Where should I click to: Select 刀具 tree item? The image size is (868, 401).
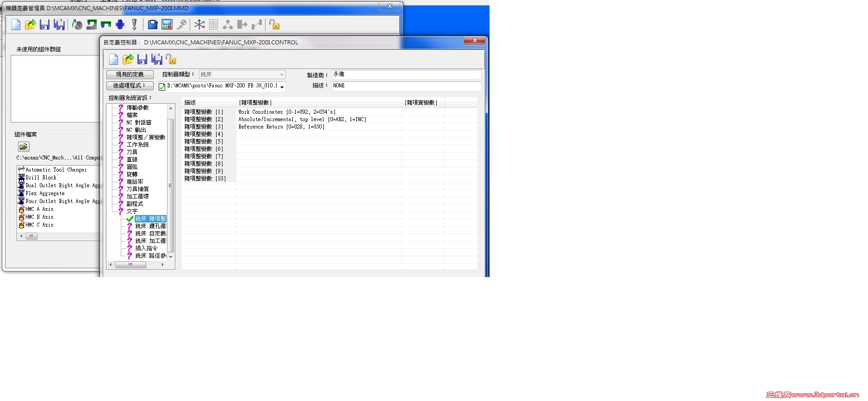click(132, 152)
